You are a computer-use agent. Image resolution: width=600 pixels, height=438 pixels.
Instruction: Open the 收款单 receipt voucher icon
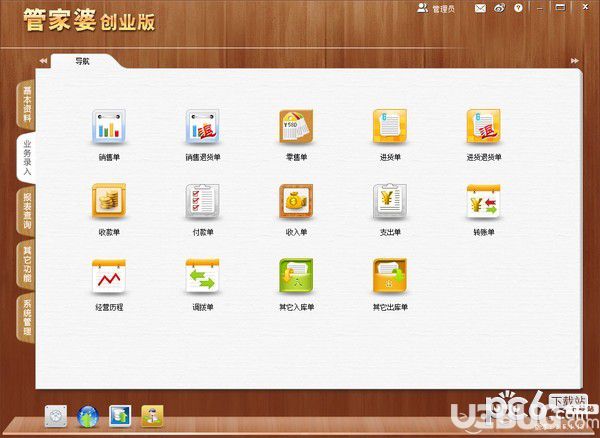point(108,202)
